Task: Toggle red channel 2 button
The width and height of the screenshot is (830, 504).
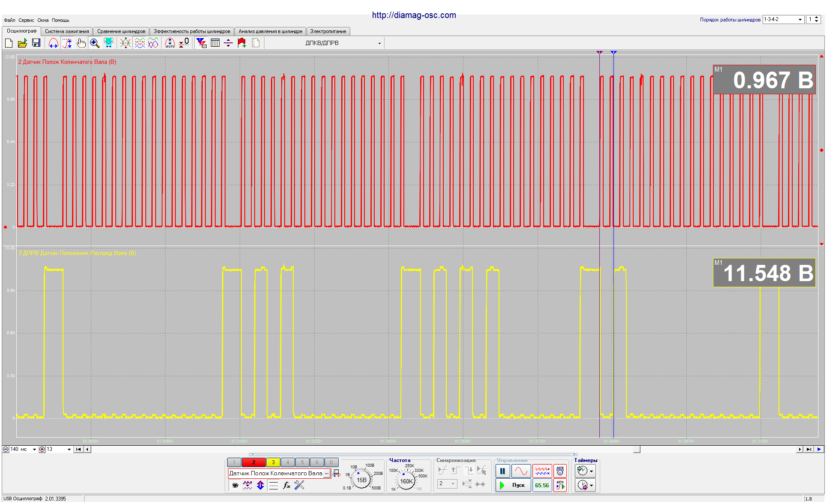Action: [x=253, y=462]
